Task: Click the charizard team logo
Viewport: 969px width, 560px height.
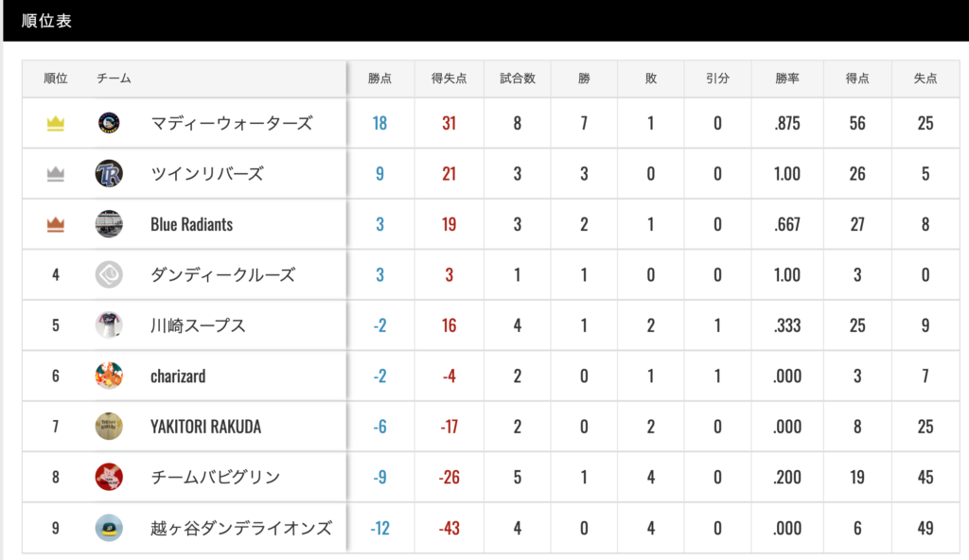Action: (x=109, y=376)
